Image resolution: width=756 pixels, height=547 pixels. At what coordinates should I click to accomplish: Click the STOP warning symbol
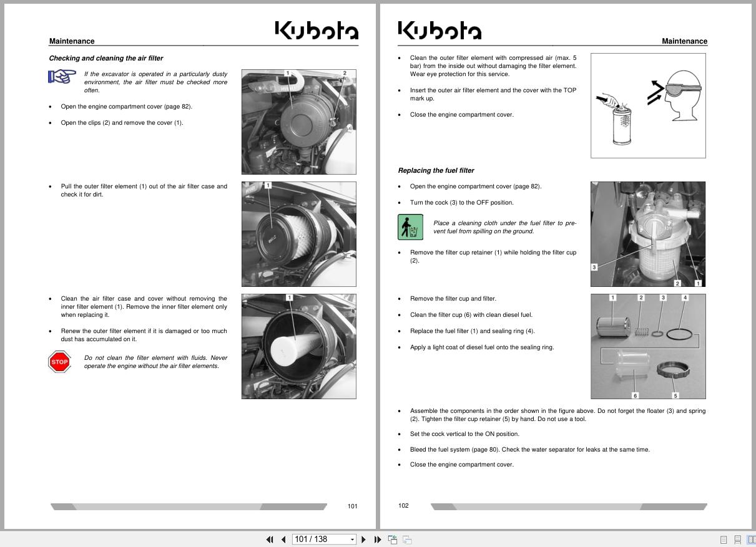[x=59, y=362]
